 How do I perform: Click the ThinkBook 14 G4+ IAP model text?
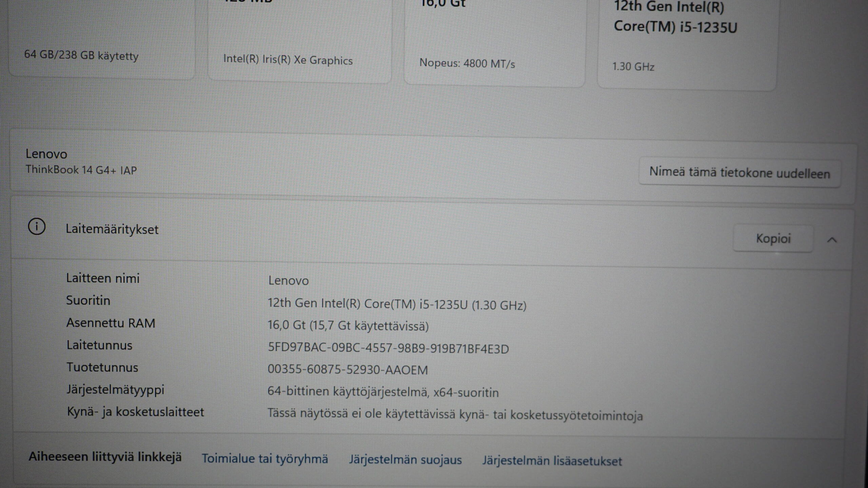pyautogui.click(x=81, y=170)
